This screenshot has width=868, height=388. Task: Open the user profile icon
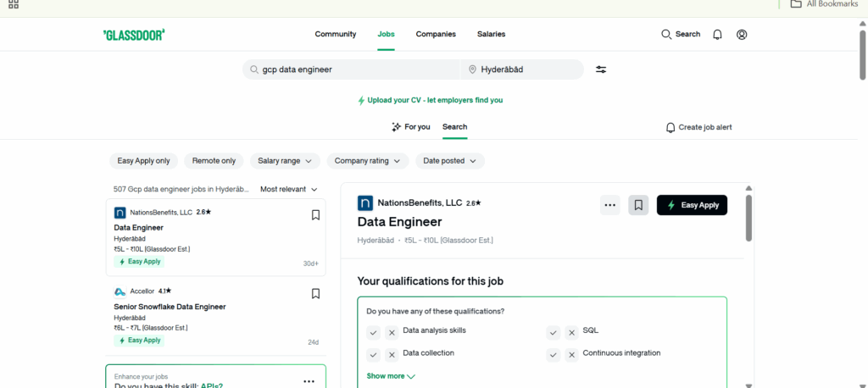(742, 35)
